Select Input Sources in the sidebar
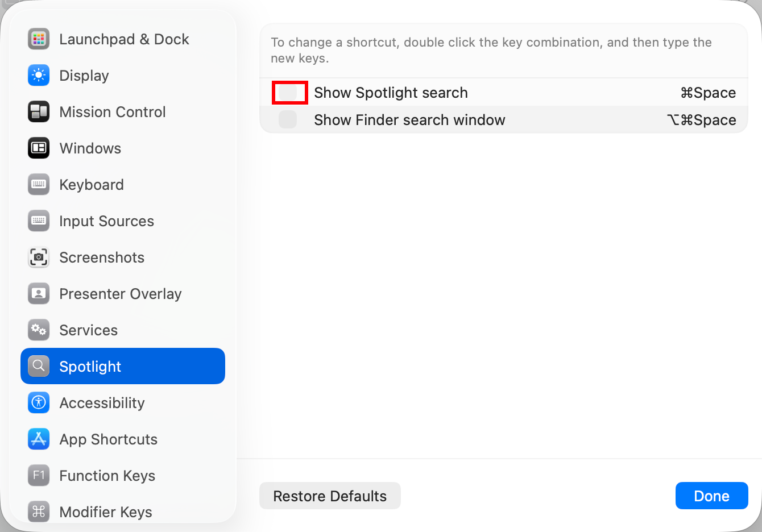The height and width of the screenshot is (532, 762). point(106,221)
